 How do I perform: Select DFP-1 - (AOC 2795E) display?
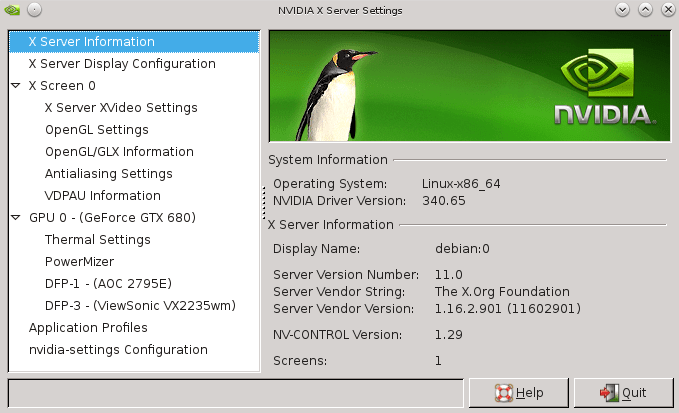(109, 284)
